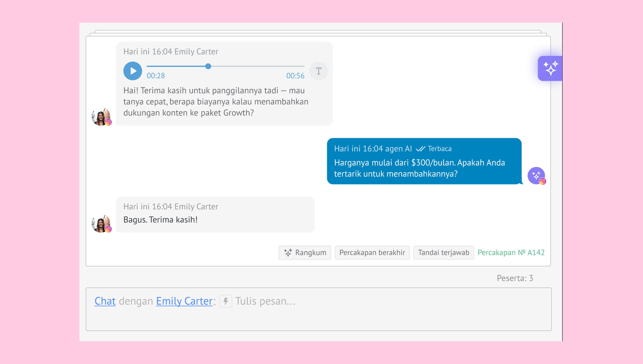The height and width of the screenshot is (364, 643).
Task: Play Emily Carter's voice message
Action: pos(132,71)
